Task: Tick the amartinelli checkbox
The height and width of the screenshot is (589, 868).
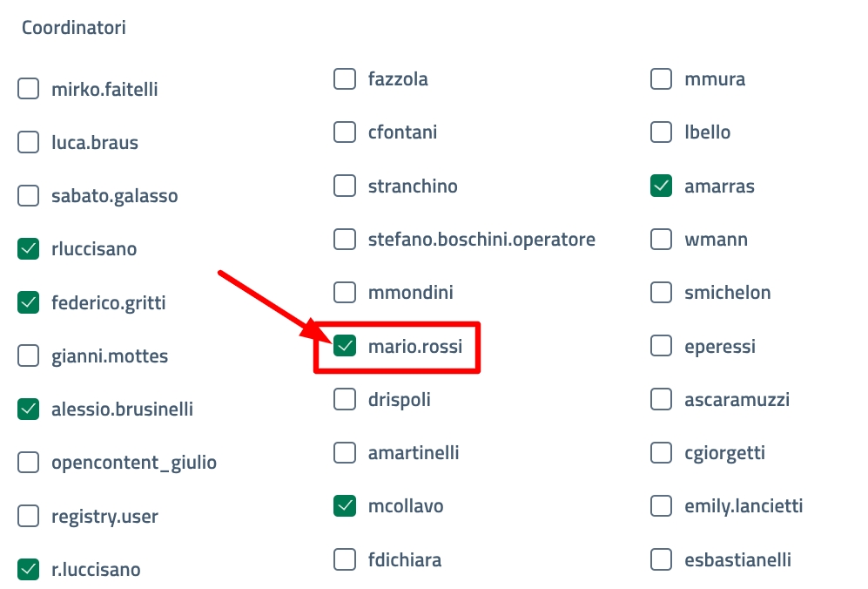Action: point(345,453)
